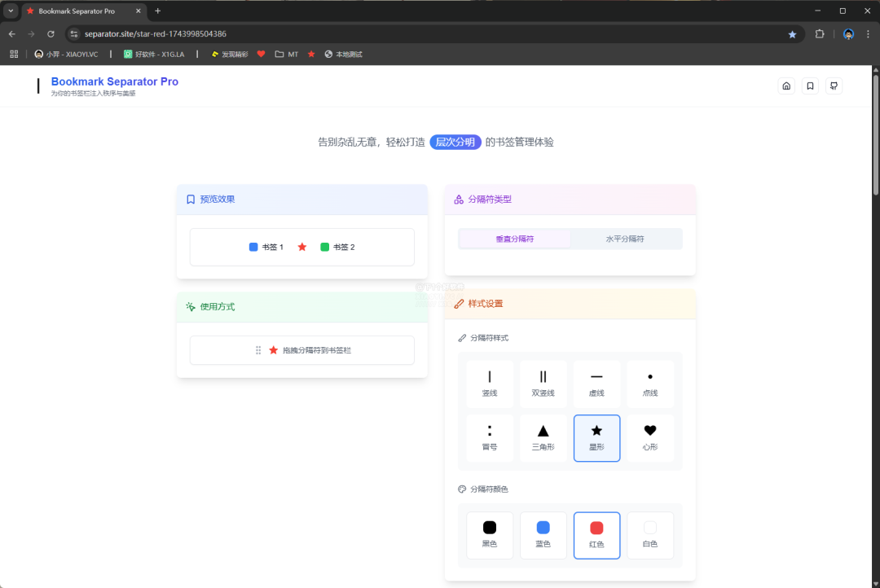Click the bookmark icon in page header

810,86
